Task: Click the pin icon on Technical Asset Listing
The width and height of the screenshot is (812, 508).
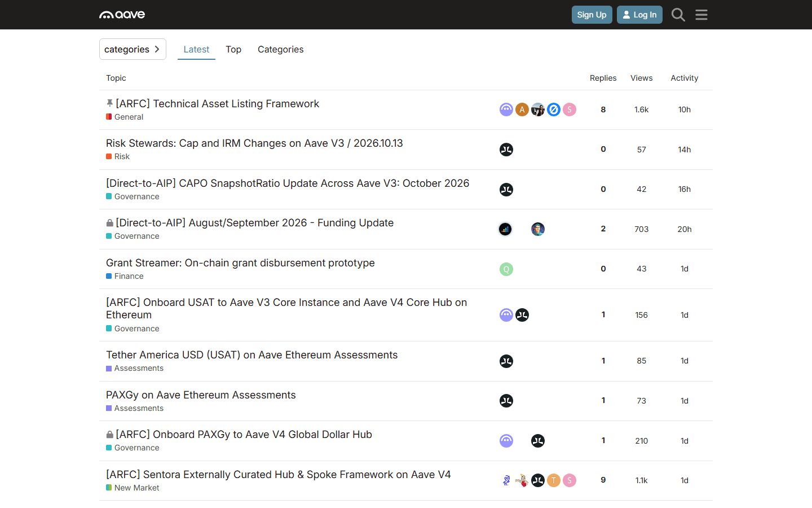Action: tap(109, 103)
